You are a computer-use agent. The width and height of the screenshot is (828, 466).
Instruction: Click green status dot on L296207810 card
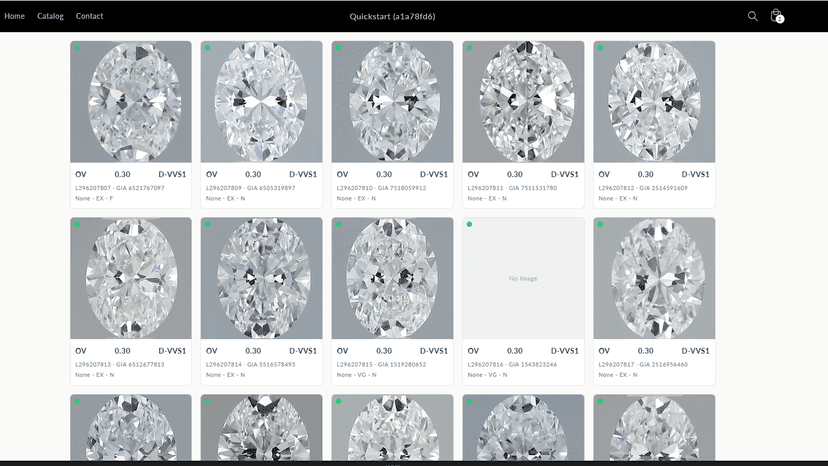click(x=338, y=48)
